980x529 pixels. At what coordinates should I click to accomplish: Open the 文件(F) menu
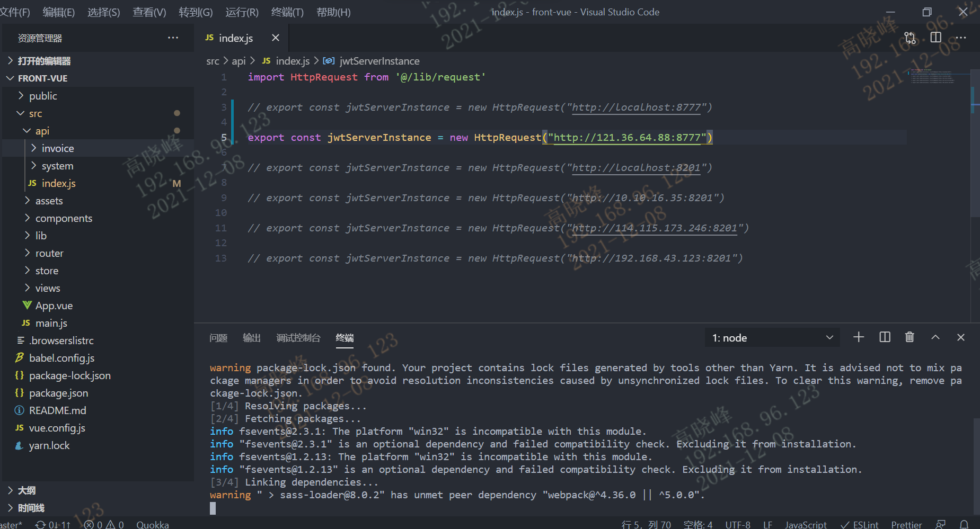(x=14, y=12)
